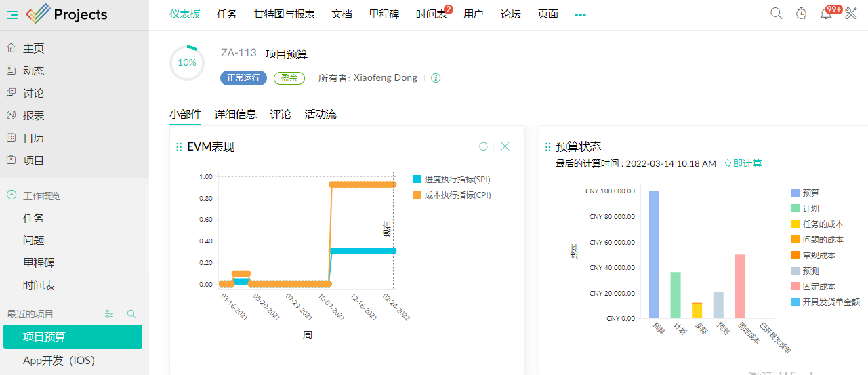Screen dimensions: 868x375
Task: Open the notifications bell icon
Action: click(825, 14)
